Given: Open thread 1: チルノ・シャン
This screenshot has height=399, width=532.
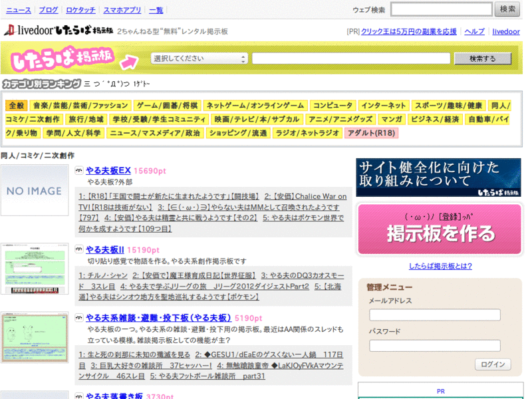Looking at the screenshot, I should (103, 275).
